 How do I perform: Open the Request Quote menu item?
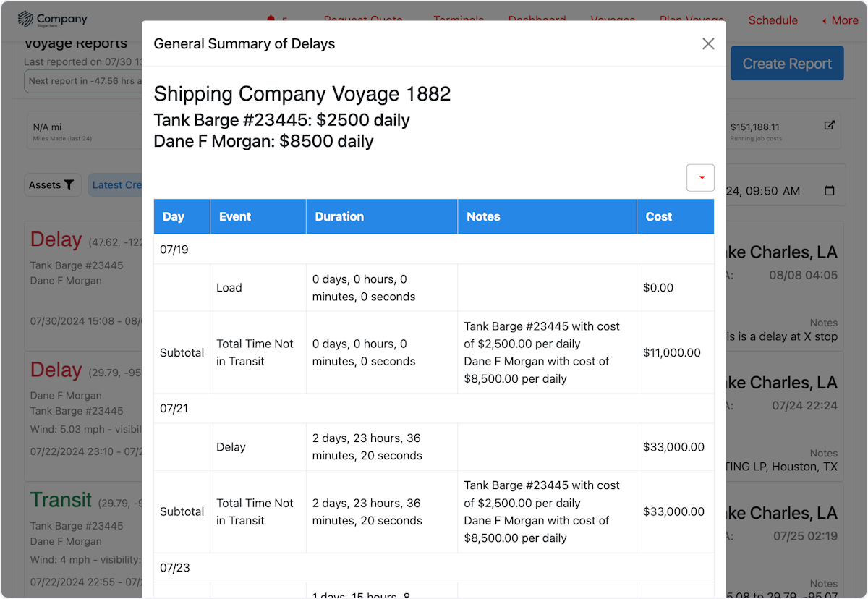[363, 20]
